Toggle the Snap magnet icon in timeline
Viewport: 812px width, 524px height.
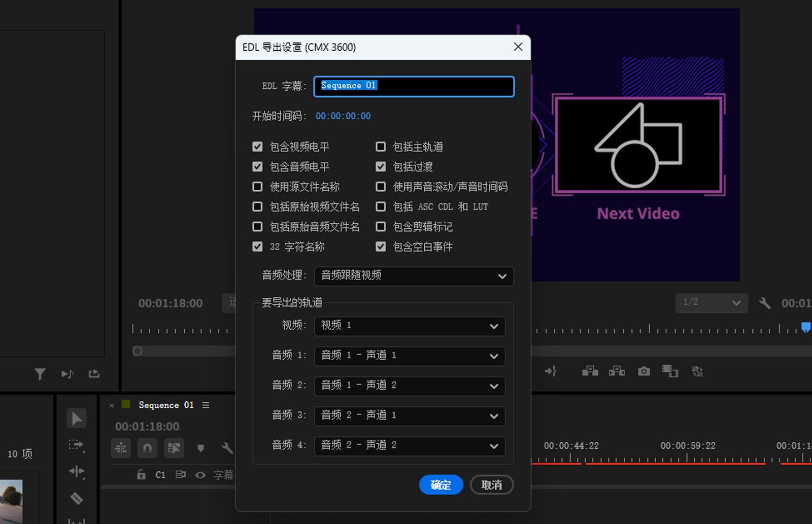[147, 448]
